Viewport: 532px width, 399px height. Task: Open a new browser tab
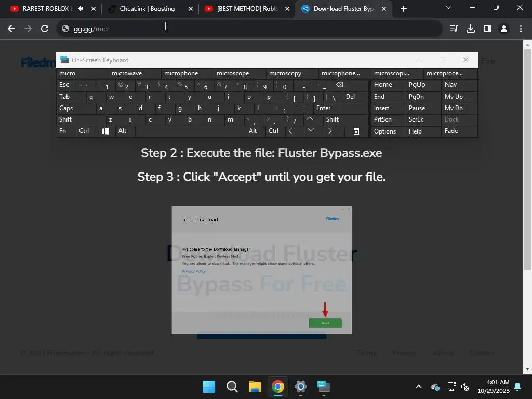pyautogui.click(x=403, y=9)
